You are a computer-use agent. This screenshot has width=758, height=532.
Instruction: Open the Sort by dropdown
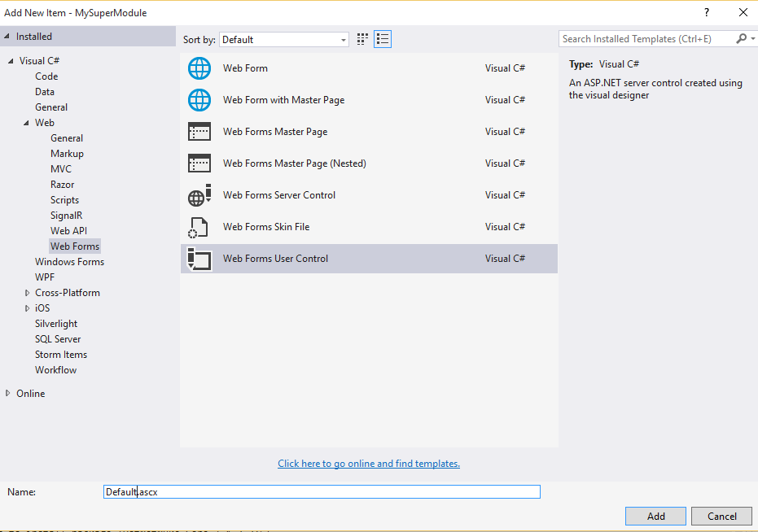point(284,39)
